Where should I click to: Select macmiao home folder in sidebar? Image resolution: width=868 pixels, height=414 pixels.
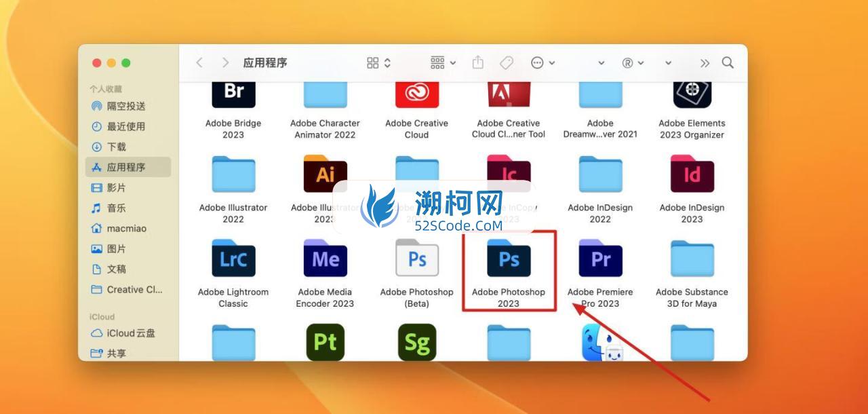click(128, 228)
